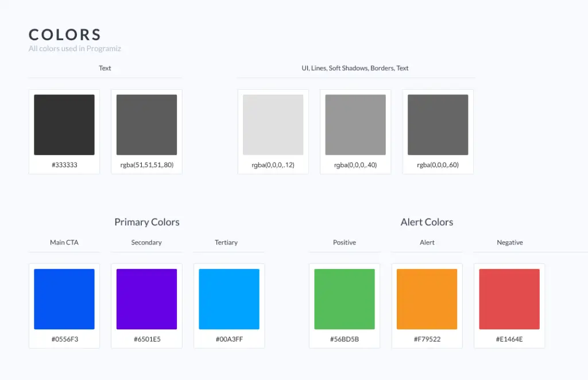This screenshot has width=588, height=380.
Task: Select the #6501E5 purple Secondary swatch
Action: pyautogui.click(x=146, y=298)
